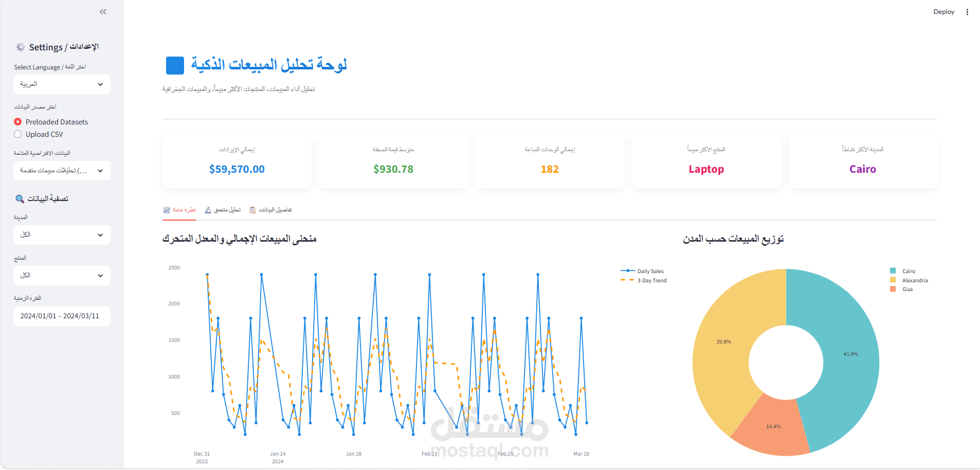Click the blue square icon beside dashboard title

tap(175, 65)
